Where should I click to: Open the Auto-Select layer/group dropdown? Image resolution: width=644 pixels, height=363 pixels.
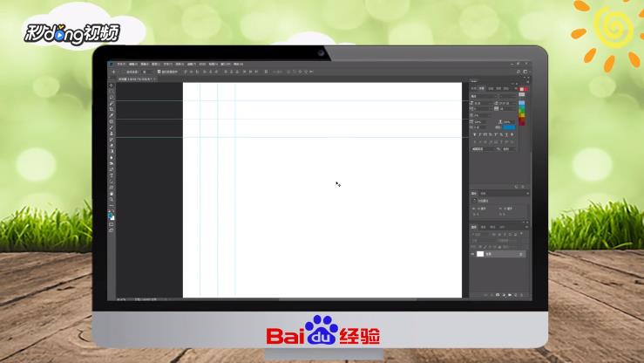point(146,72)
